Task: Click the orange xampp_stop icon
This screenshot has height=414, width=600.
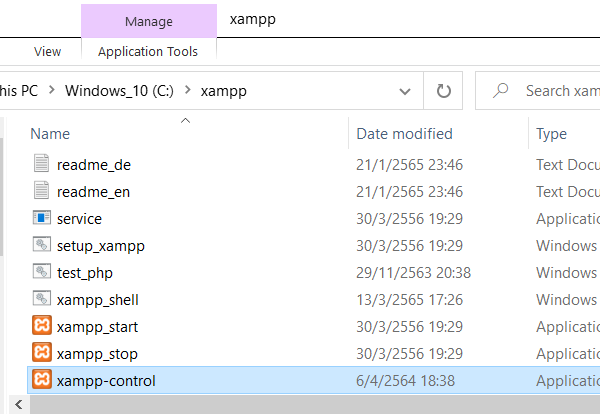Action: pos(41,353)
